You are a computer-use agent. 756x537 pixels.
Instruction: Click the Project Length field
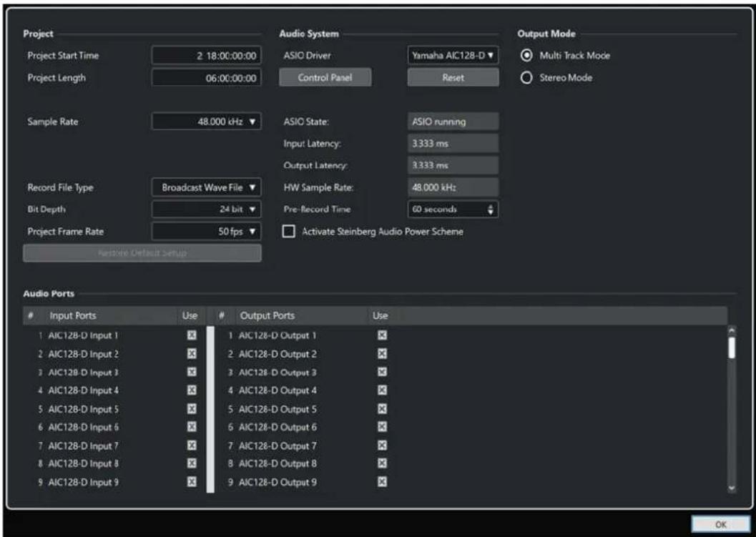pos(207,78)
